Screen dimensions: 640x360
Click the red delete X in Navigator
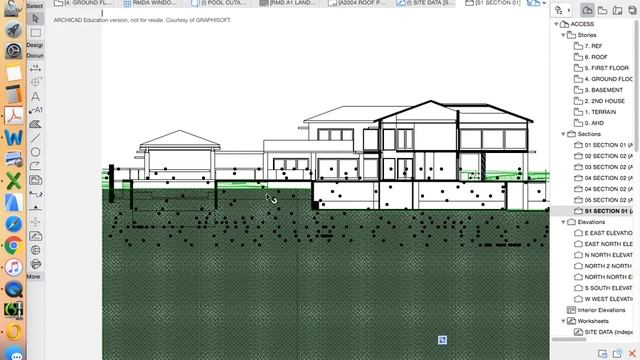pyautogui.click(x=632, y=353)
